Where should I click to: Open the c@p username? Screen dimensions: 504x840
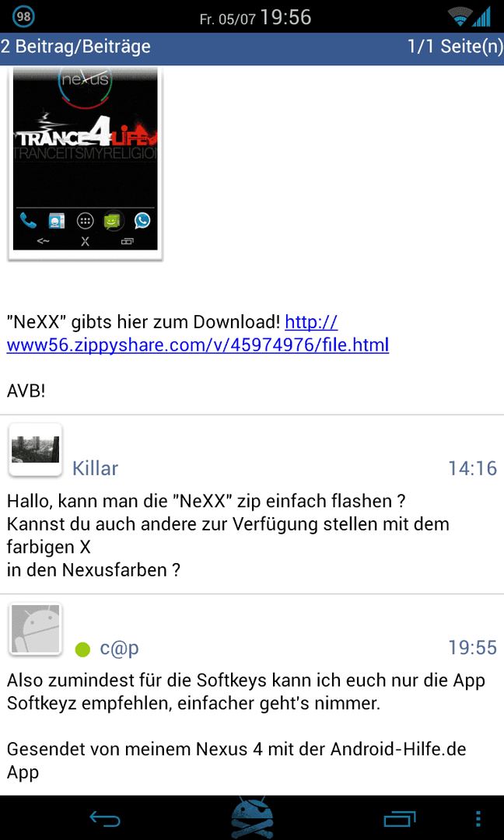point(120,649)
